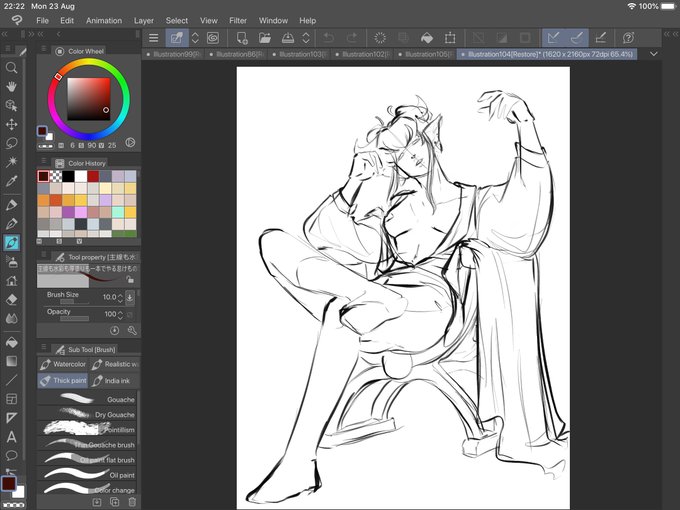Screen dimensions: 680x510
Task: Select the Auto select magic wand tool
Action: (11, 162)
